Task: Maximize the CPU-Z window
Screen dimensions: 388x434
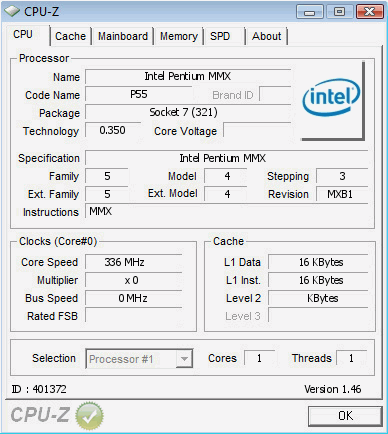Action: click(339, 12)
